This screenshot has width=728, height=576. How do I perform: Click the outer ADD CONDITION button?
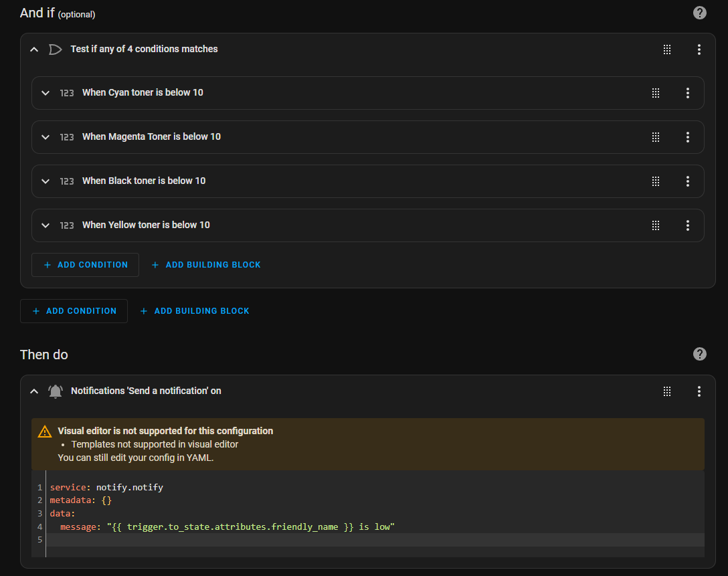(x=74, y=310)
